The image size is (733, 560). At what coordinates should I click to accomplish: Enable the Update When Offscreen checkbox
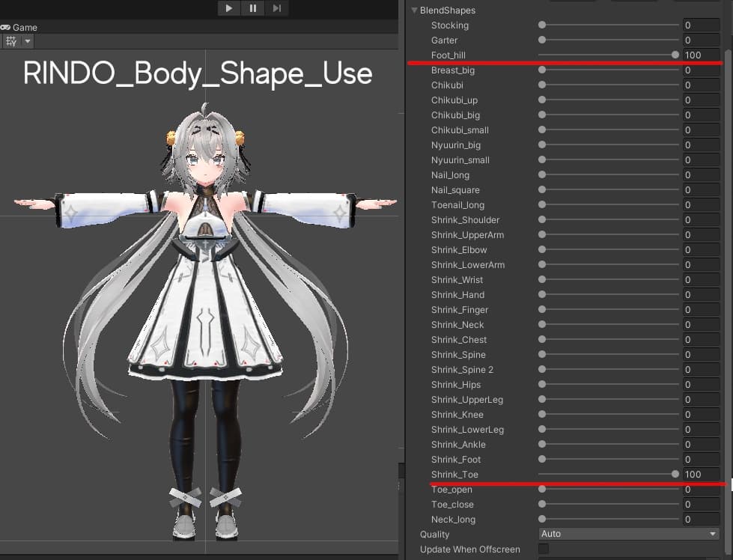pos(544,549)
